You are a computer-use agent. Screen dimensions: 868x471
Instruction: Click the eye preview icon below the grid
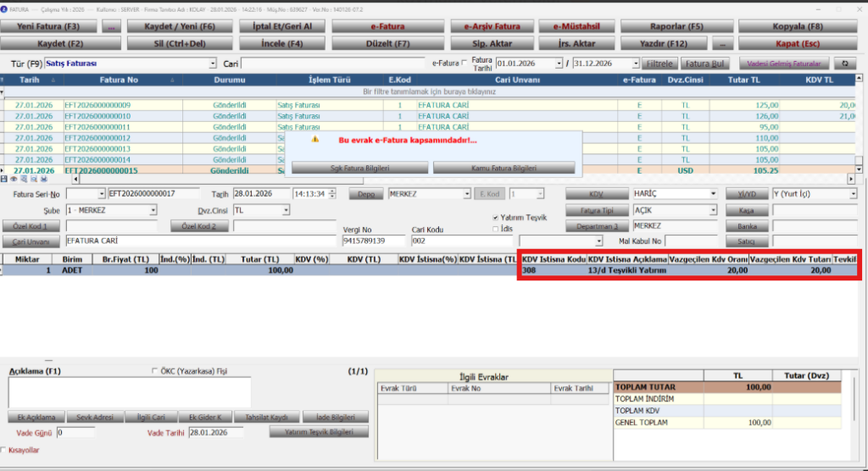(x=14, y=179)
